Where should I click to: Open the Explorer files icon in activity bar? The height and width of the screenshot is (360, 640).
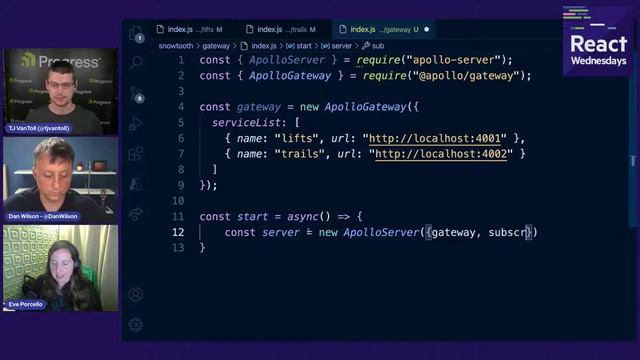[x=136, y=33]
